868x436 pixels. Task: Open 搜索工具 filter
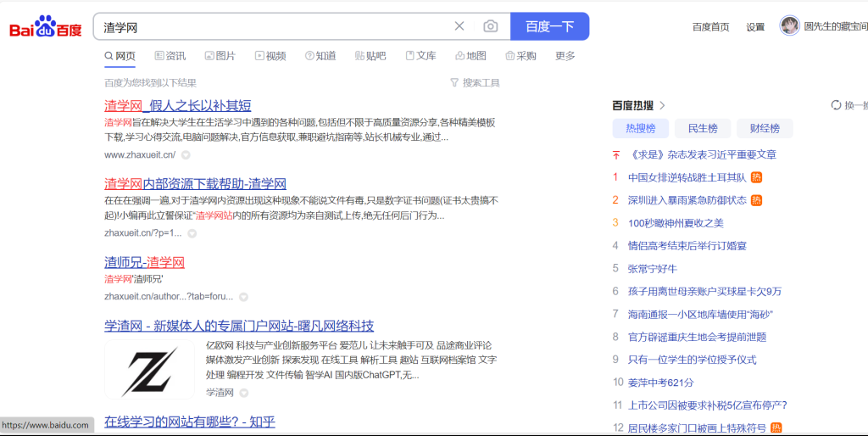tap(475, 82)
